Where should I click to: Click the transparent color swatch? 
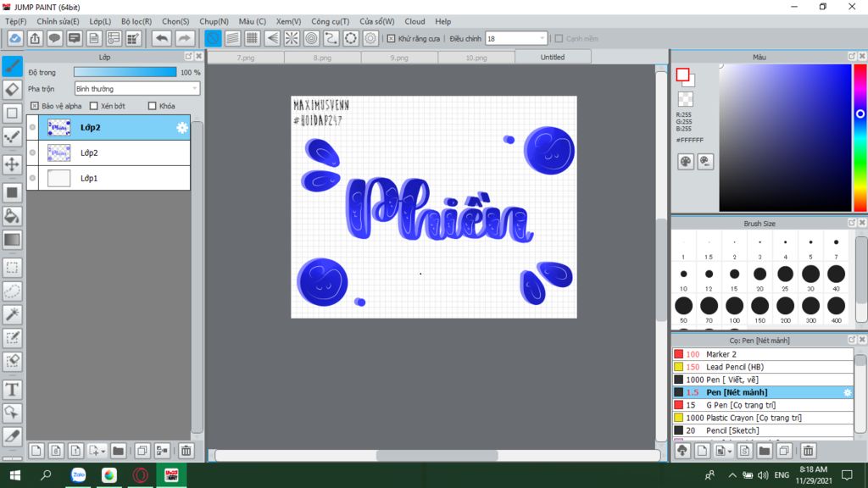(685, 99)
